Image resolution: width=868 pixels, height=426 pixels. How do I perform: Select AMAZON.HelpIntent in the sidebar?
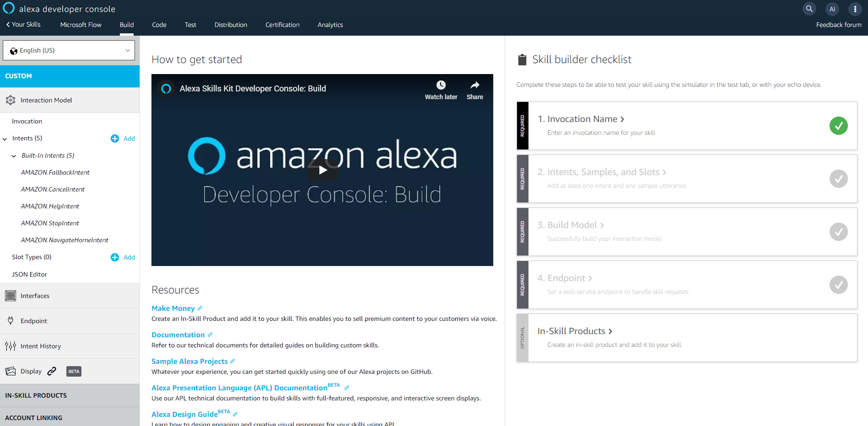50,206
